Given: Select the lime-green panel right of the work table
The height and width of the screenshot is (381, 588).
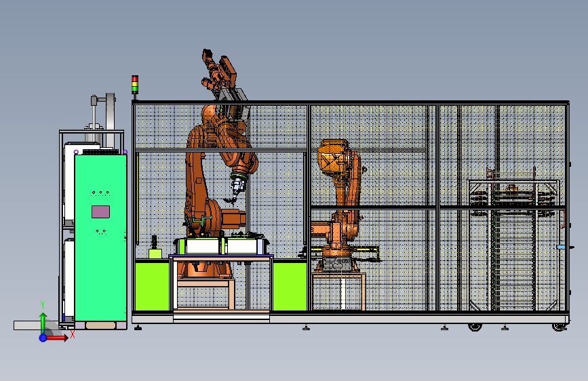Looking at the screenshot, I should pyautogui.click(x=290, y=287).
